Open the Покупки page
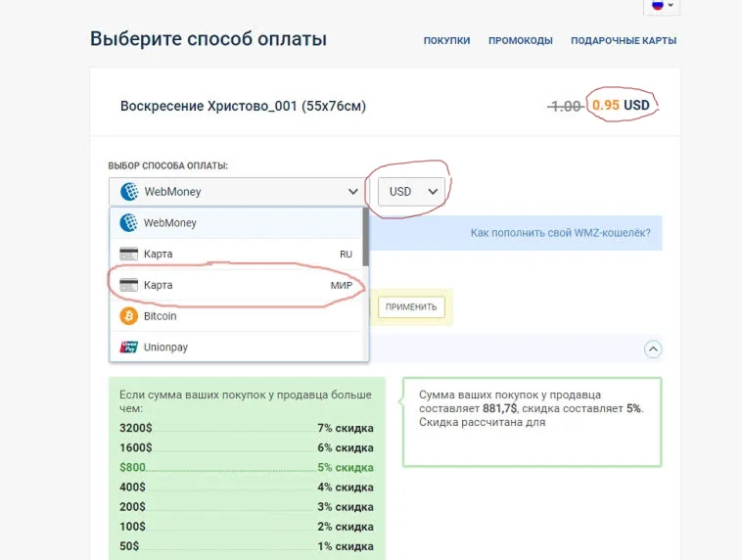742x560 pixels. click(446, 41)
